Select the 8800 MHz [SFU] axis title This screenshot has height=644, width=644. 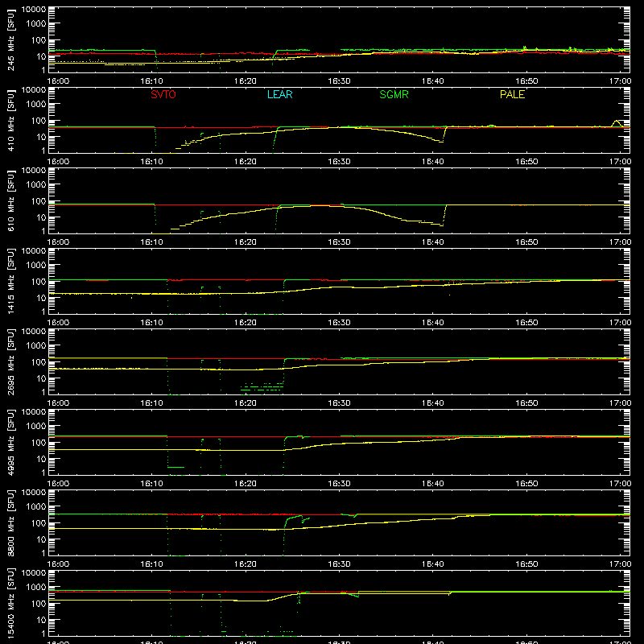[11, 522]
